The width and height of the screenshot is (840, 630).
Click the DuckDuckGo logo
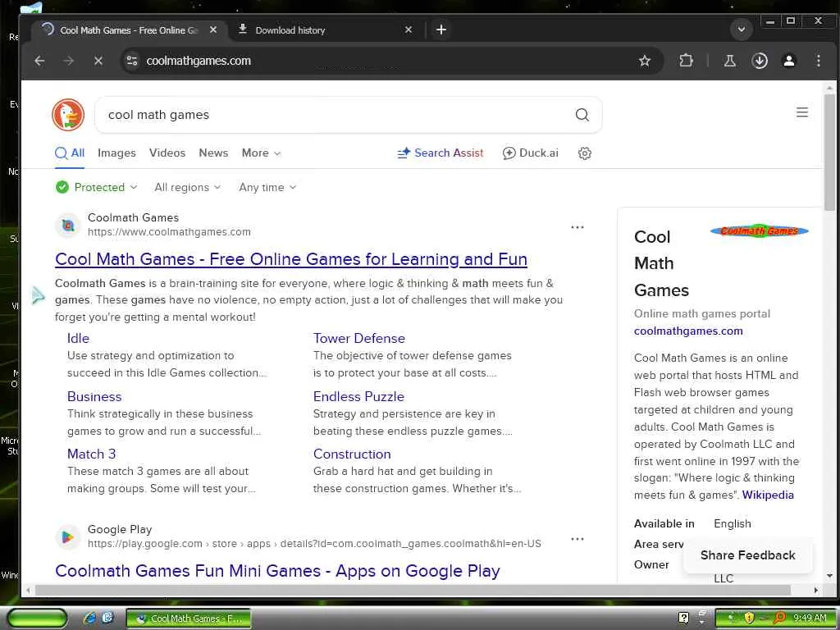pos(68,115)
